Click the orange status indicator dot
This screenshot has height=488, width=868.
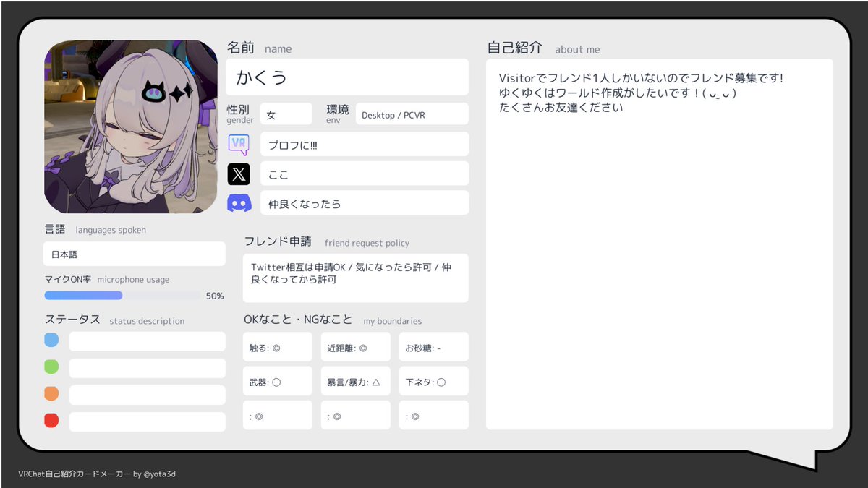pos(51,394)
